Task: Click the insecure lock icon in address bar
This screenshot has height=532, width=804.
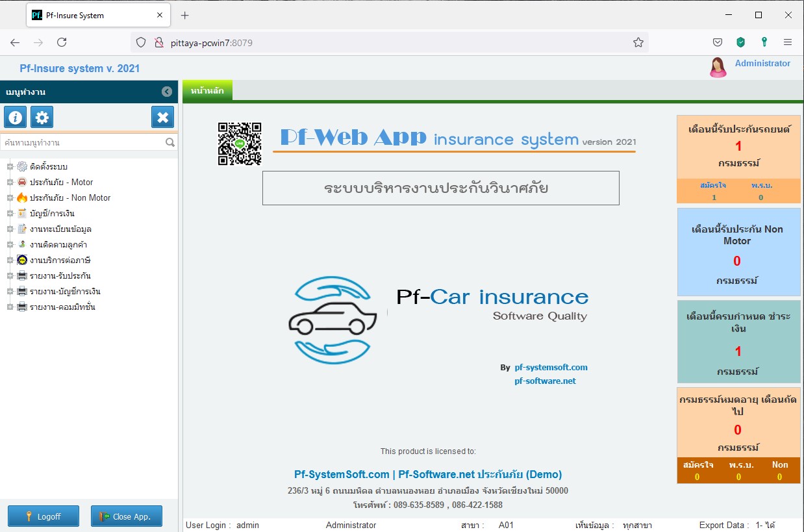Action: 158,43
